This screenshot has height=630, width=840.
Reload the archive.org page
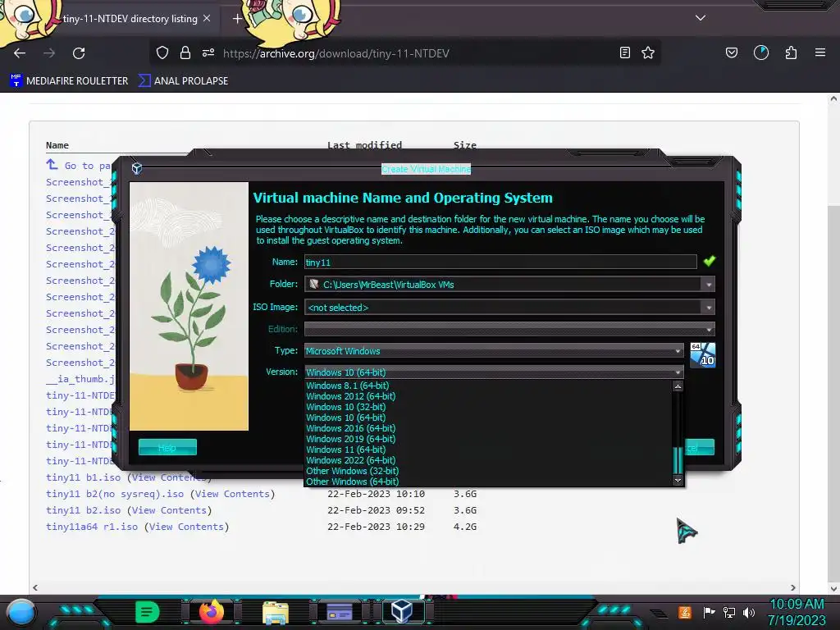click(79, 53)
